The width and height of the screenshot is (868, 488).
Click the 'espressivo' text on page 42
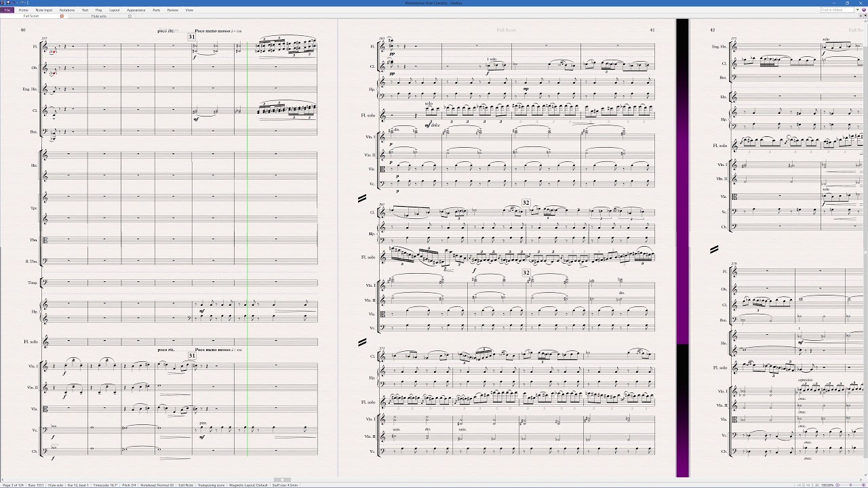[806, 380]
